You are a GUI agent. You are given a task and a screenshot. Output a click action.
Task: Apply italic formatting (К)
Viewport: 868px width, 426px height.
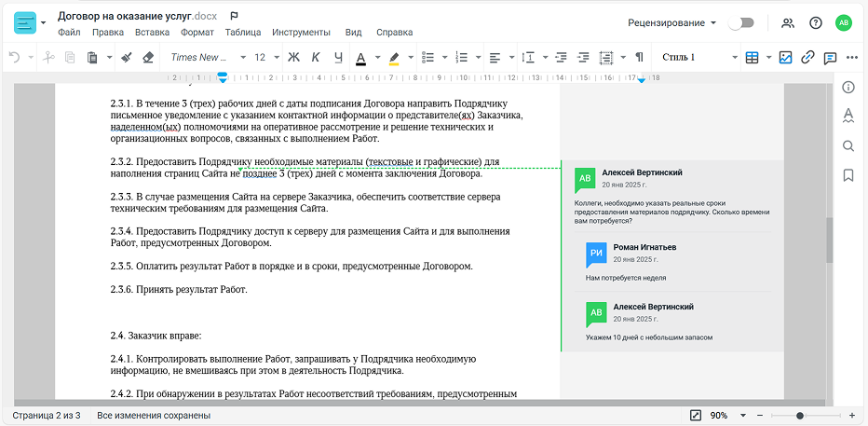(316, 58)
